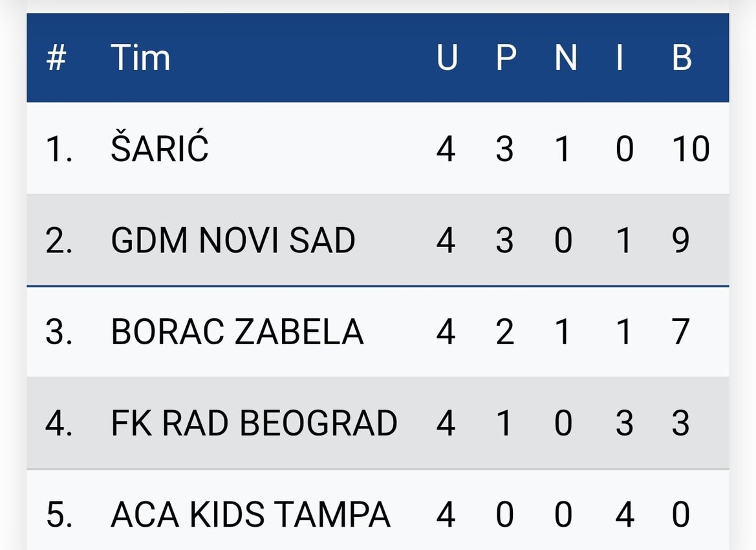Click the B points column header
This screenshot has width=756, height=550.
(681, 58)
